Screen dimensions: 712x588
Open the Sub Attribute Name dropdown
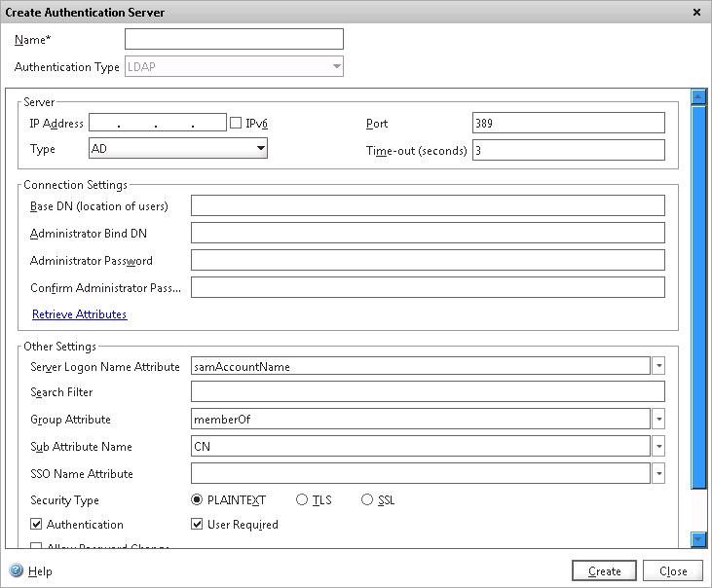pyautogui.click(x=658, y=447)
